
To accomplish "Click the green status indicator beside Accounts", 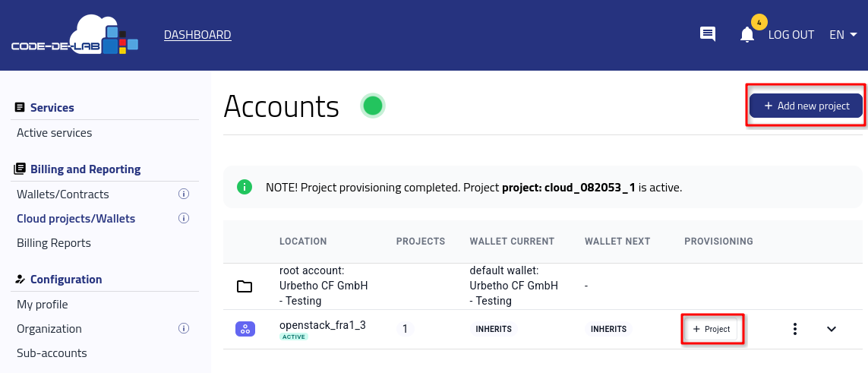I will click(373, 106).
